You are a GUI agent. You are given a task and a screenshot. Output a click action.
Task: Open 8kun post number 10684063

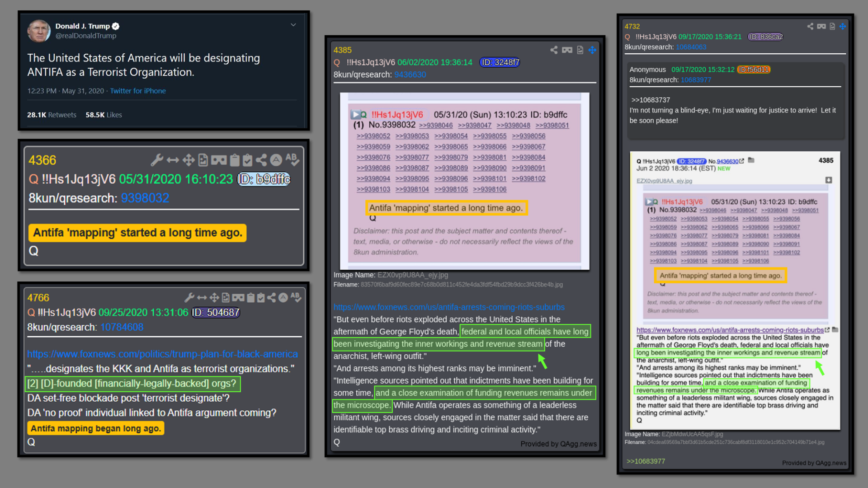(x=691, y=47)
